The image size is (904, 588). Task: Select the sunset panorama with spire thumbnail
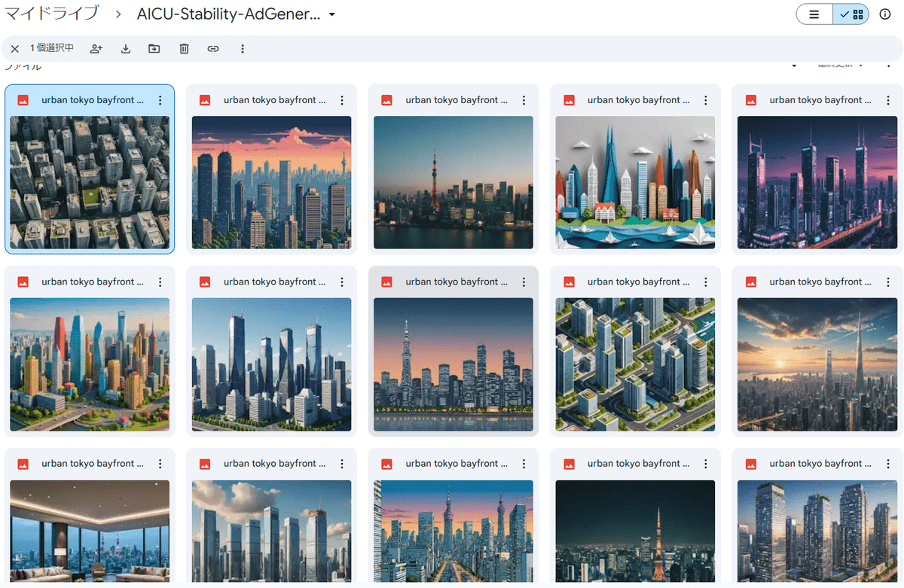pos(817,364)
